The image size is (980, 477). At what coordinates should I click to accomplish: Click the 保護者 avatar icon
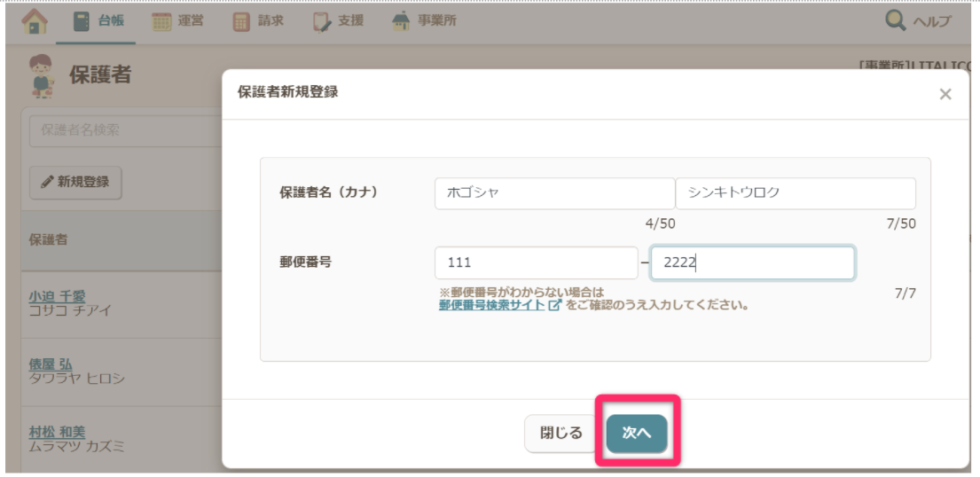42,74
